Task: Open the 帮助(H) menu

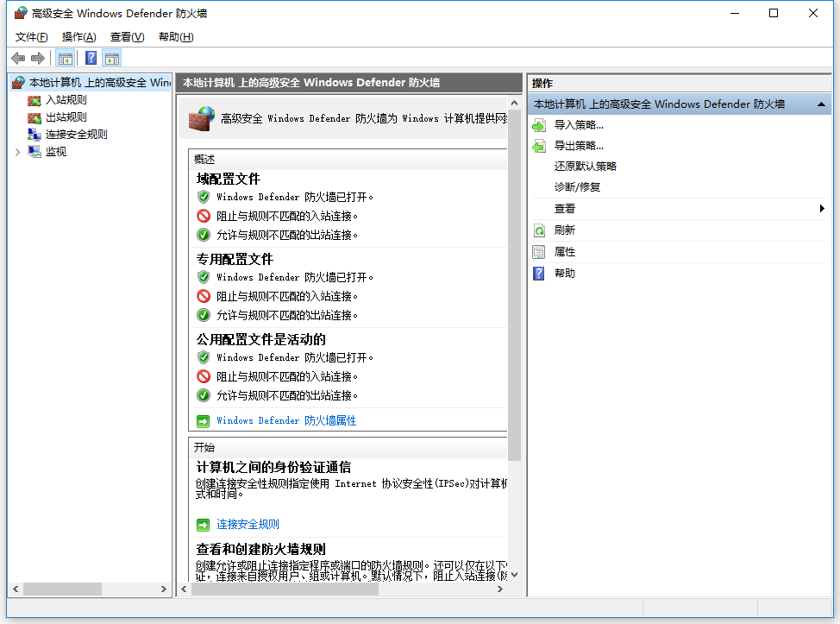Action: coord(176,37)
